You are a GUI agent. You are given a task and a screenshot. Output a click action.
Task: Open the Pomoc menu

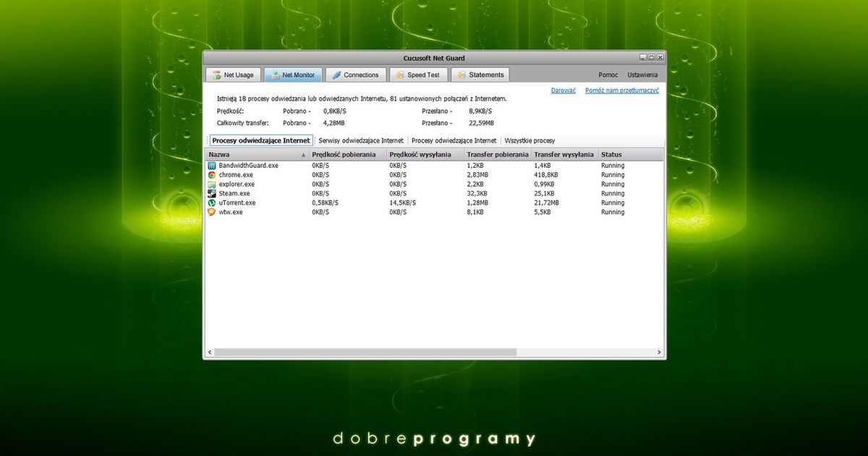(608, 75)
